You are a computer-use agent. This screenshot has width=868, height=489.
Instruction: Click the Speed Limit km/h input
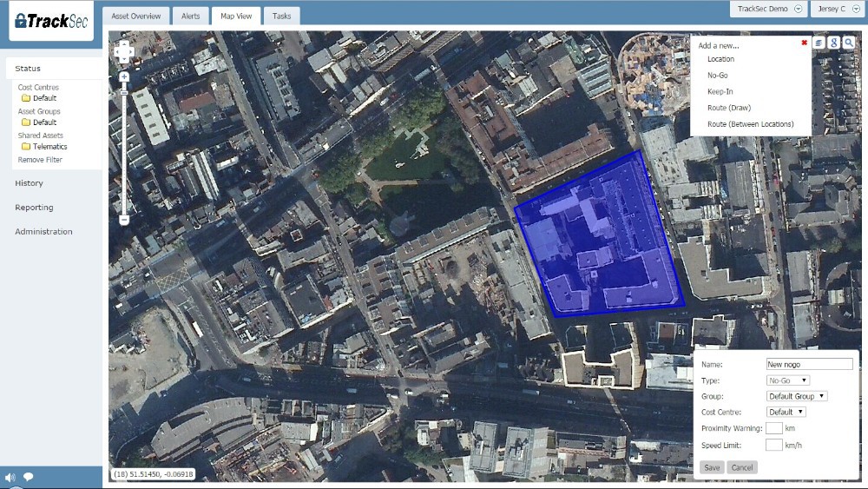(774, 445)
